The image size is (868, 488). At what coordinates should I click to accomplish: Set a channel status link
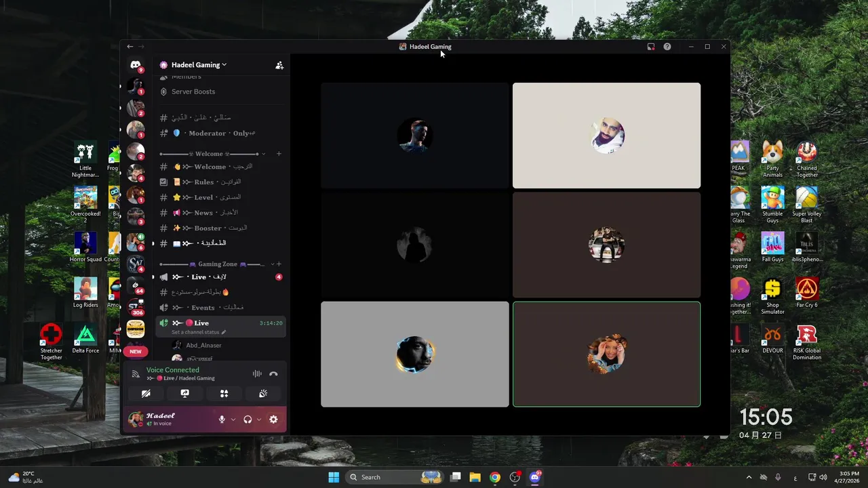pyautogui.click(x=199, y=332)
